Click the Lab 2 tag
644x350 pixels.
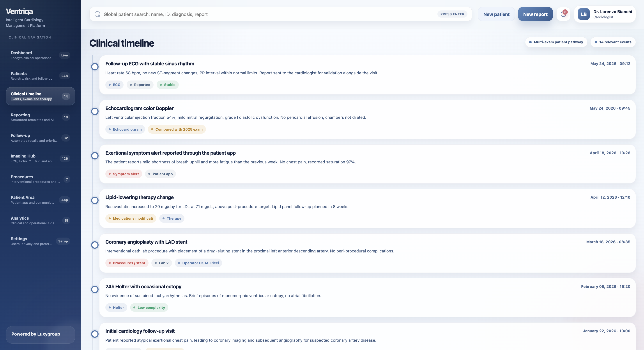(x=161, y=263)
